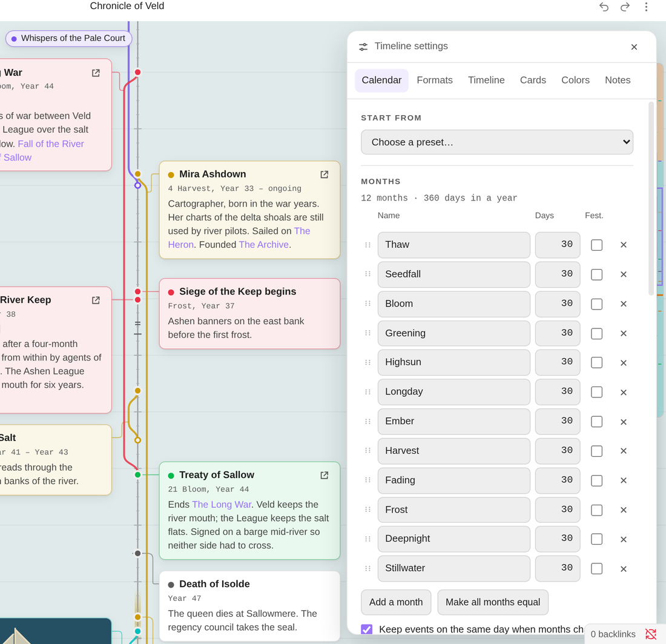Toggle festival checkbox for Frost
666x644 pixels.
pyautogui.click(x=597, y=510)
